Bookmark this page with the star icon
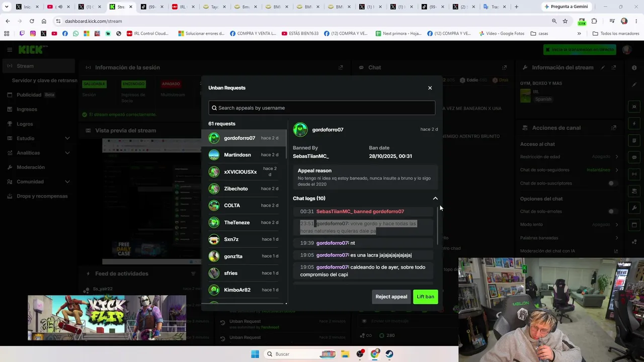The height and width of the screenshot is (362, 644). tap(565, 21)
